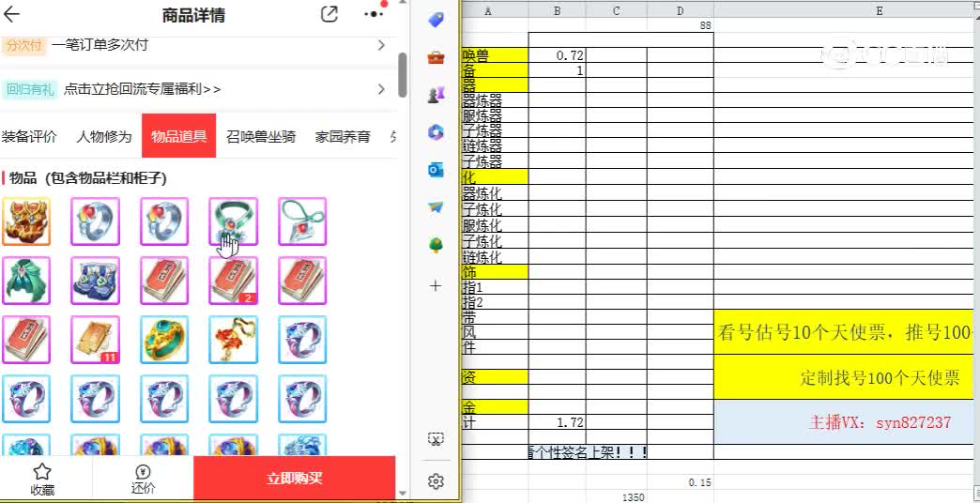Go back using the header arrow
This screenshot has width=980, height=503.
point(12,14)
